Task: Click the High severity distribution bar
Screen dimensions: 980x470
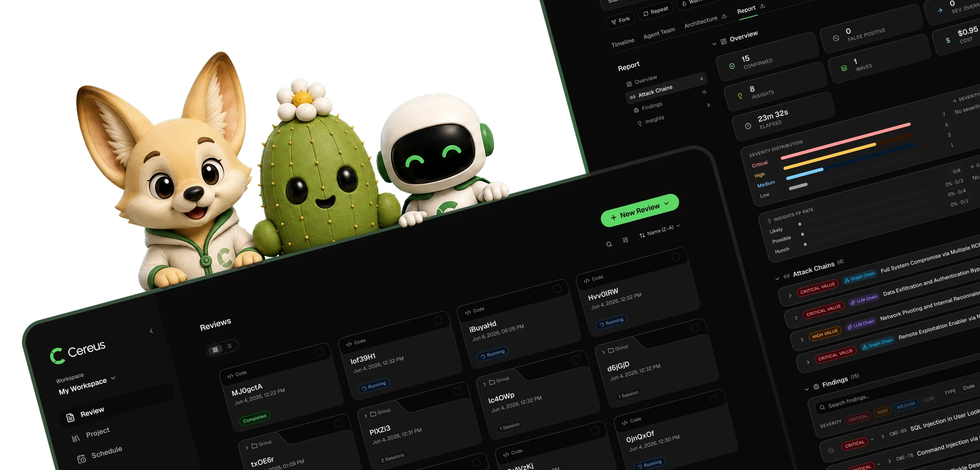Action: pyautogui.click(x=829, y=156)
